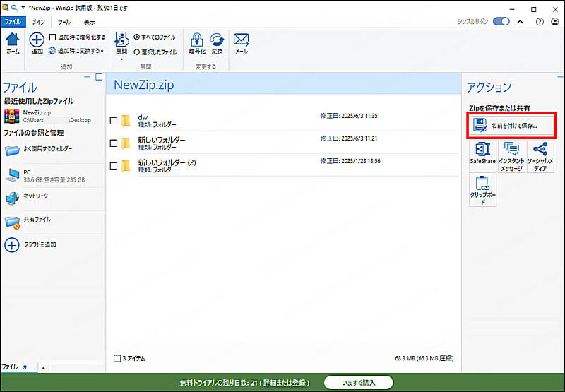Click the 新しいフォルダー (2) folder icon
The width and height of the screenshot is (565, 392).
pyautogui.click(x=126, y=166)
